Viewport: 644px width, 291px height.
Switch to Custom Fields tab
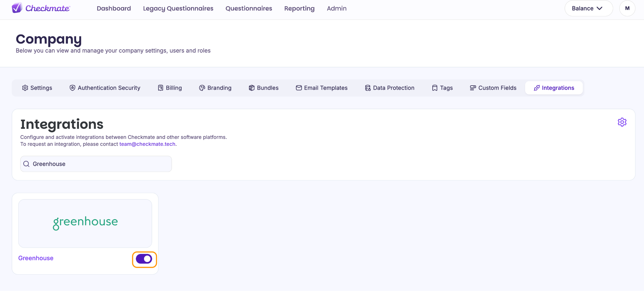(x=493, y=88)
